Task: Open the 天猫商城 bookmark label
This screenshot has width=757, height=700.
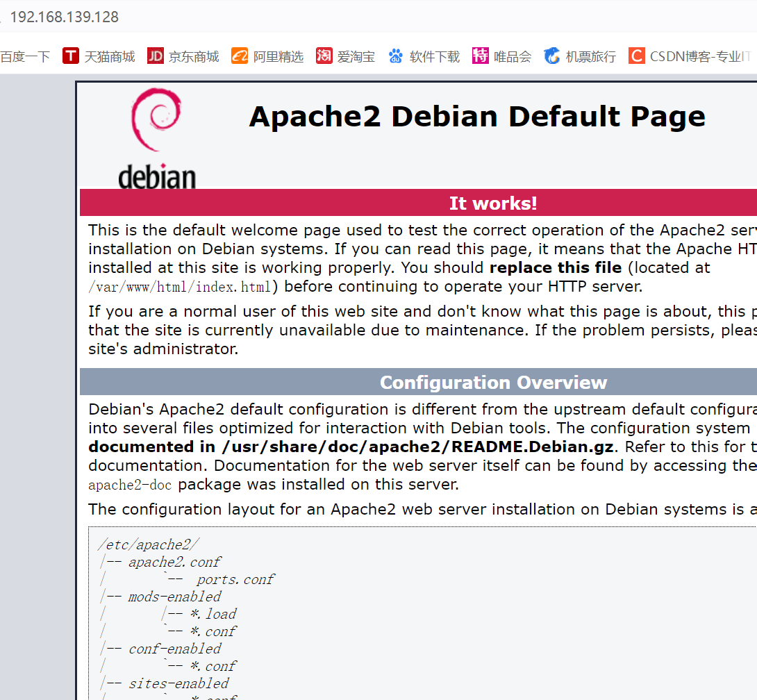Action: pyautogui.click(x=110, y=56)
